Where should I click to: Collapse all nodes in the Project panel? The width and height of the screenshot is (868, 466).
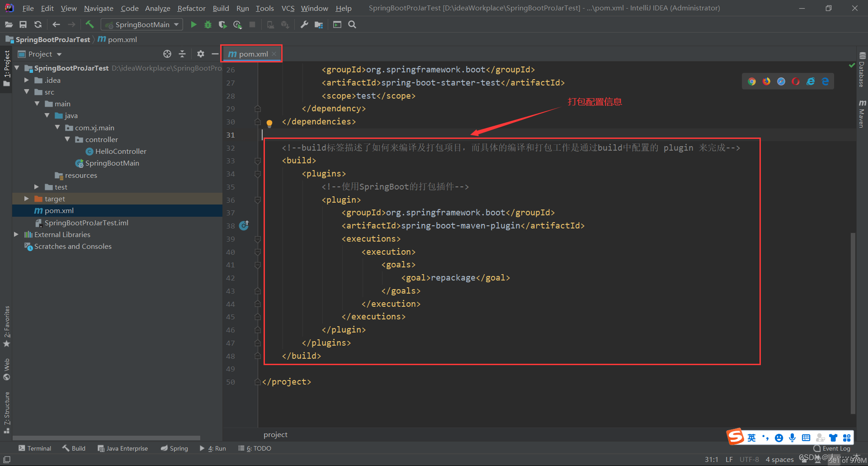pyautogui.click(x=182, y=54)
